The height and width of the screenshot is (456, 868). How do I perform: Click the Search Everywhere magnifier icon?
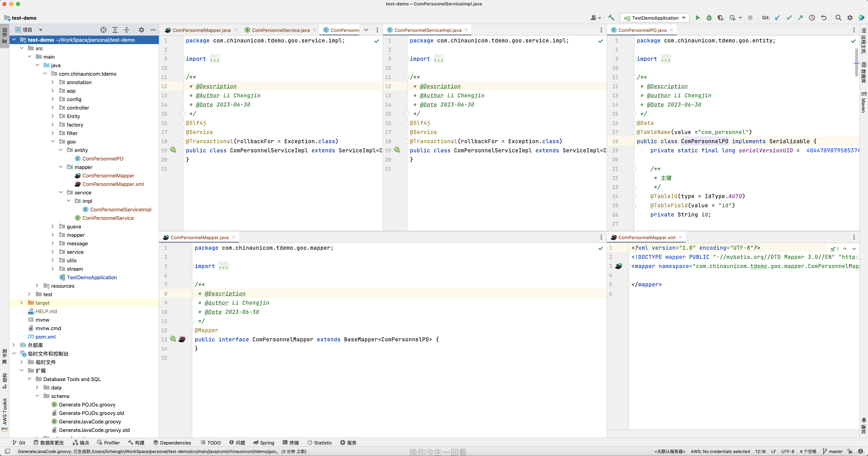[x=838, y=18]
